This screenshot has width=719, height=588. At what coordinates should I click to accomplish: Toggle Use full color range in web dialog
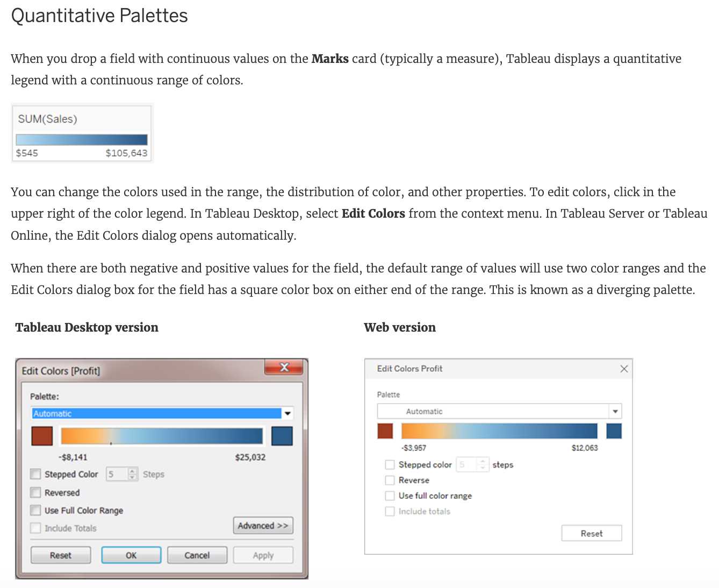390,496
